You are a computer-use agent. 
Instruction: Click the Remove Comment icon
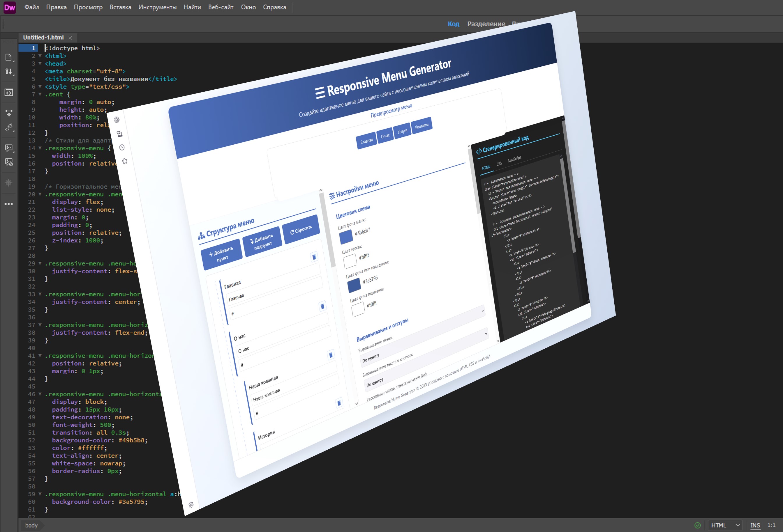coord(9,162)
